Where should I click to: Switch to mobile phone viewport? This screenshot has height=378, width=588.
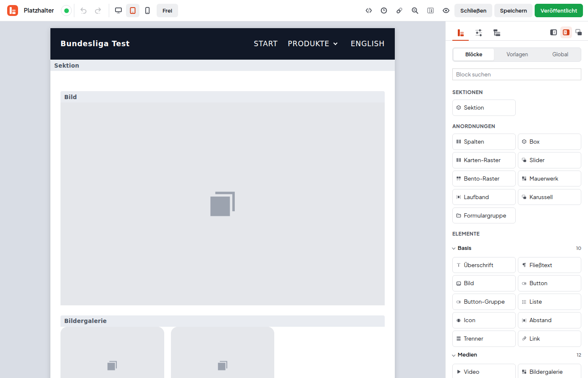point(147,10)
